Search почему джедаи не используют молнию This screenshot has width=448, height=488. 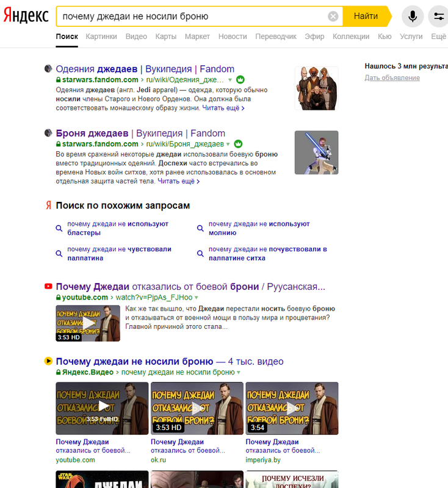point(259,228)
